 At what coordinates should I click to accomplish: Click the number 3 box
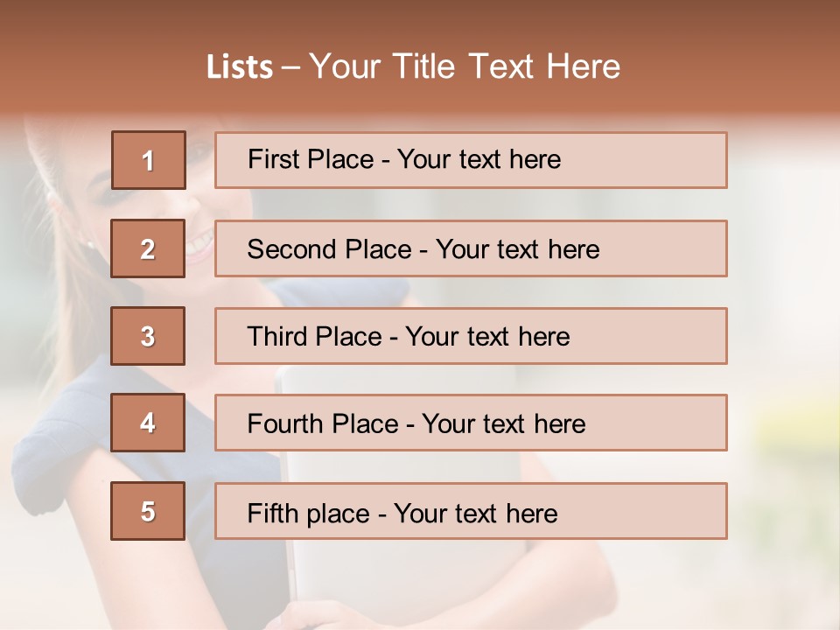click(x=148, y=336)
